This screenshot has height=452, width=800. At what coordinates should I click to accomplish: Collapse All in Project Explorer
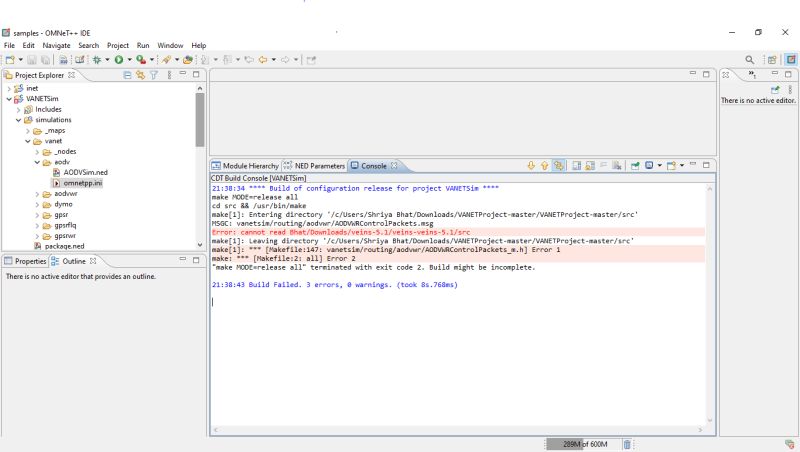[127, 75]
